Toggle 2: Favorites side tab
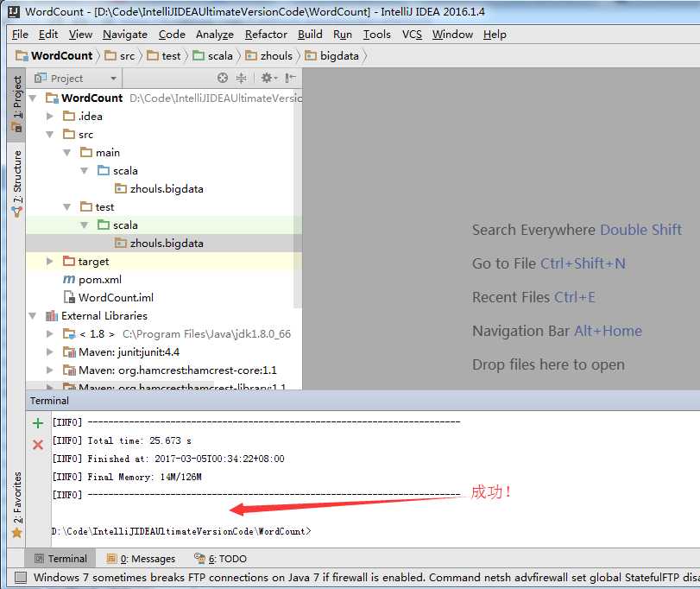This screenshot has height=589, width=700. (x=17, y=504)
